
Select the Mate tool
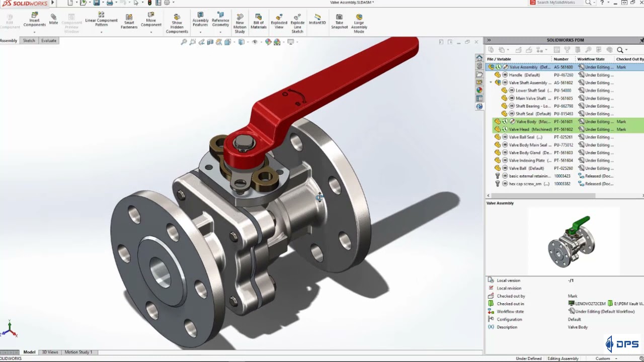pyautogui.click(x=53, y=19)
